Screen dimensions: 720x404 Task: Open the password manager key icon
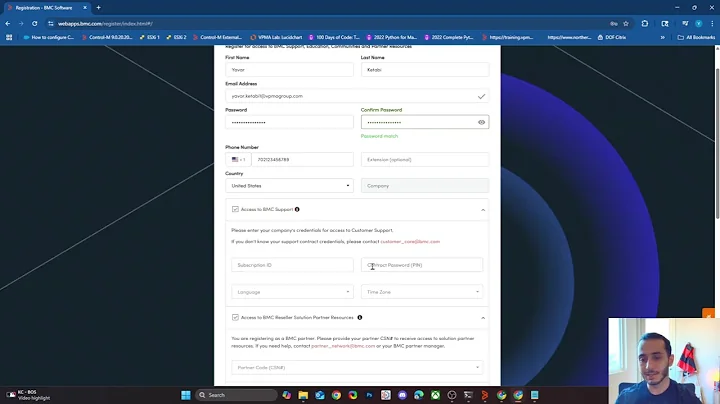[613, 23]
